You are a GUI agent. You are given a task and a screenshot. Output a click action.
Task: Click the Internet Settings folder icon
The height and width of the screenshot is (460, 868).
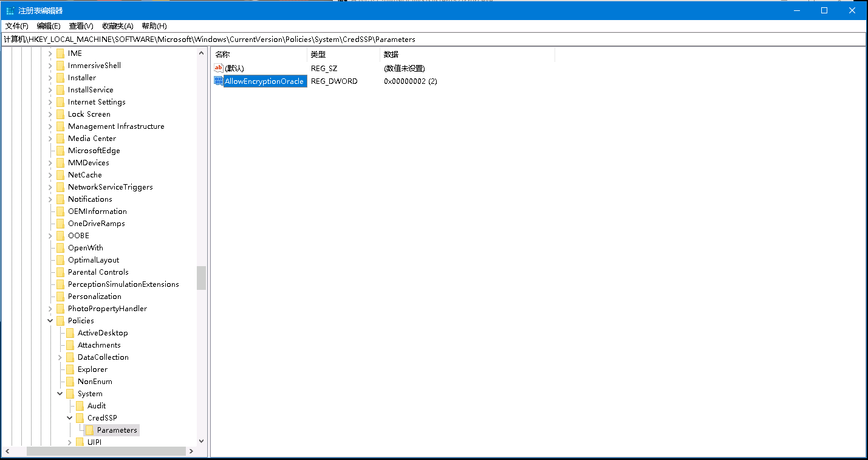(60, 102)
